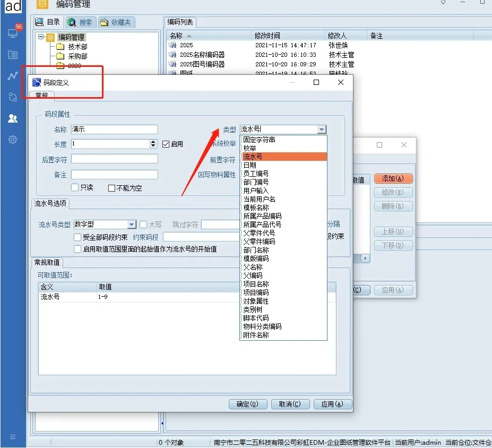Click the scroll right arrow in back dialog

pos(365,258)
